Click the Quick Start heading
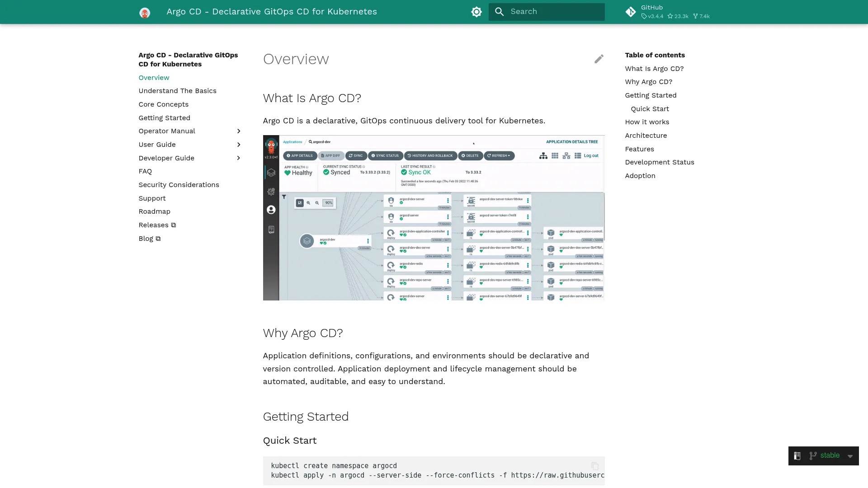 point(289,441)
